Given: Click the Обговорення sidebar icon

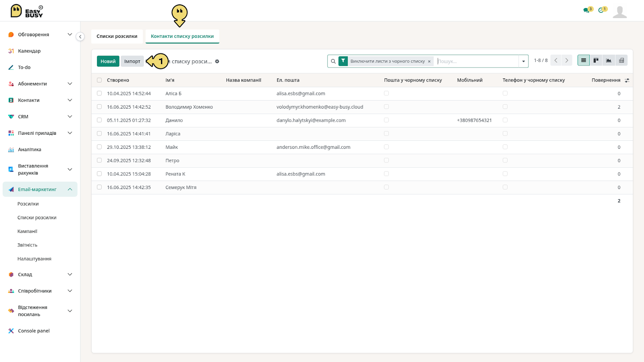Looking at the screenshot, I should coord(11,35).
